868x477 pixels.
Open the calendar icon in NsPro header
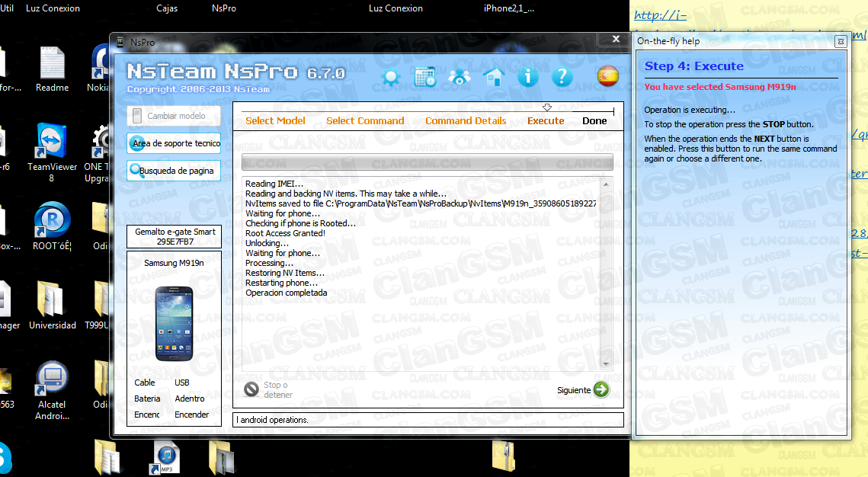[x=425, y=77]
